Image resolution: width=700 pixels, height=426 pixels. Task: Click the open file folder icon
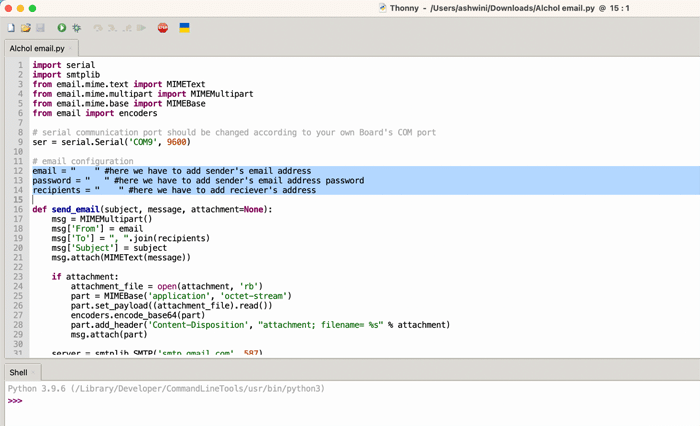[26, 28]
